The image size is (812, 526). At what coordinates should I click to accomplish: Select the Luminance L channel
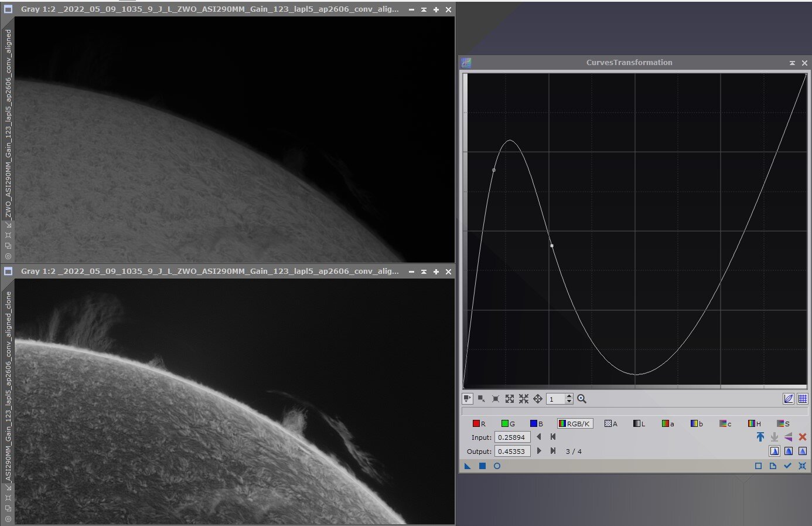pyautogui.click(x=639, y=423)
